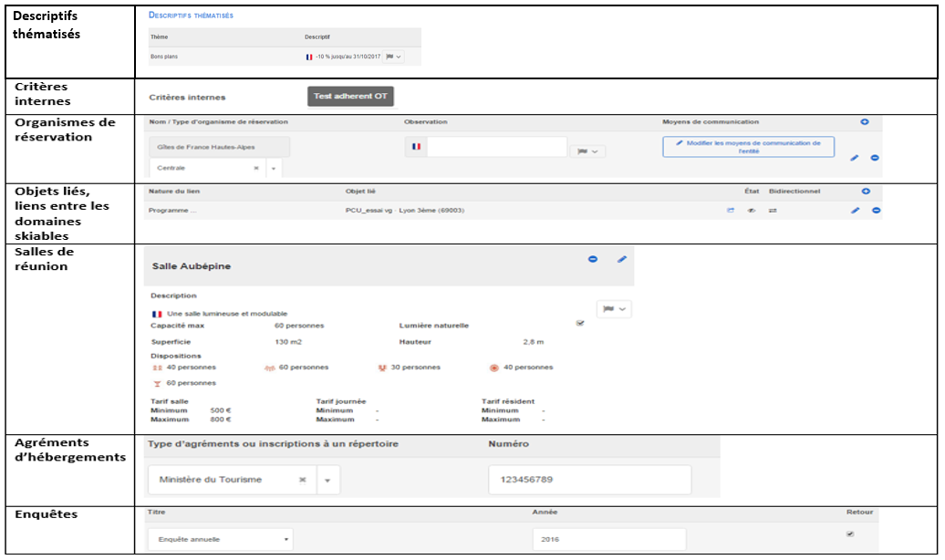Open language flag dropdown next to Observation
Viewport: 945px width, 560px height.
point(587,151)
